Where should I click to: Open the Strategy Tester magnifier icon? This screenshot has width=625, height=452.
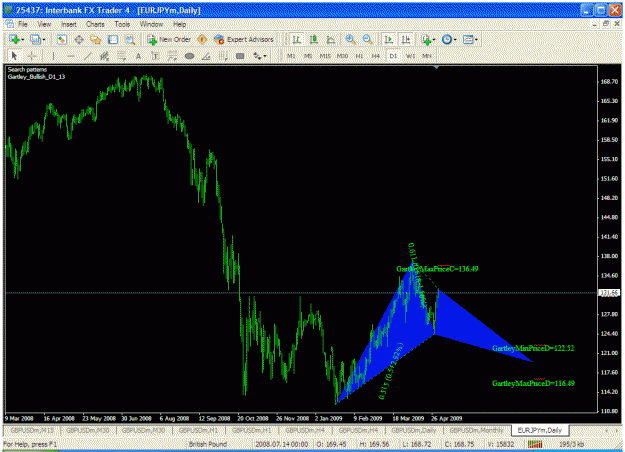pyautogui.click(x=130, y=39)
